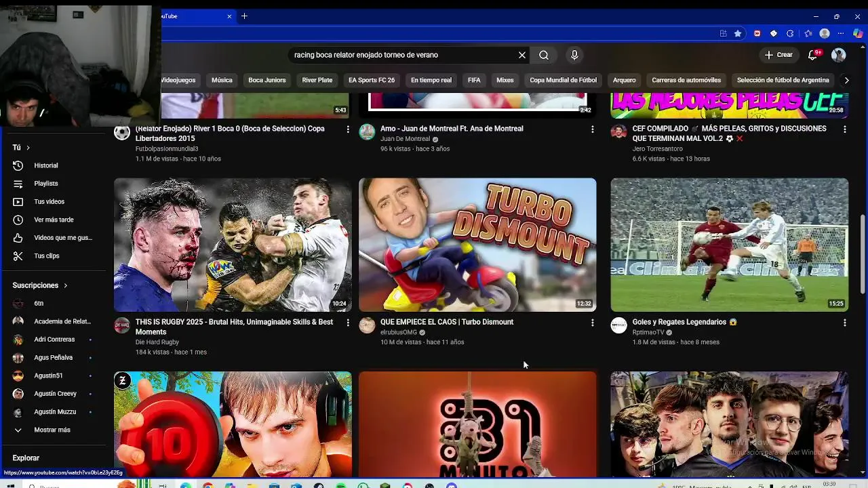Open Futbolpasionmundial3 channel avatar

point(122,131)
